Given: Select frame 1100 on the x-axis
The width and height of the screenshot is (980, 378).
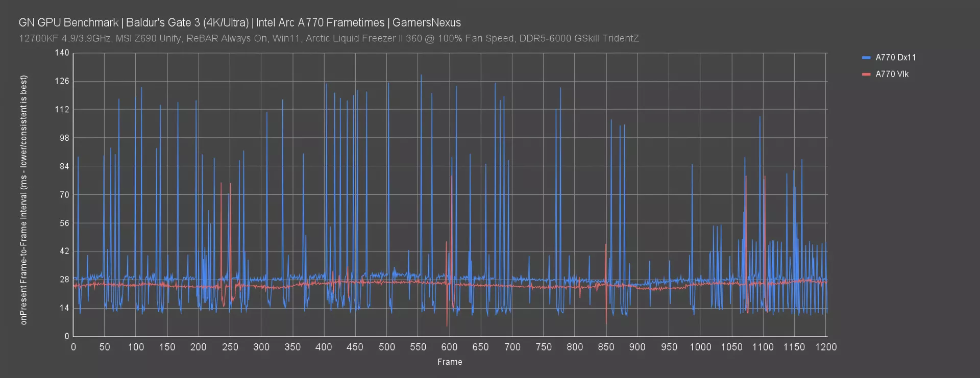Looking at the screenshot, I should [x=763, y=347].
